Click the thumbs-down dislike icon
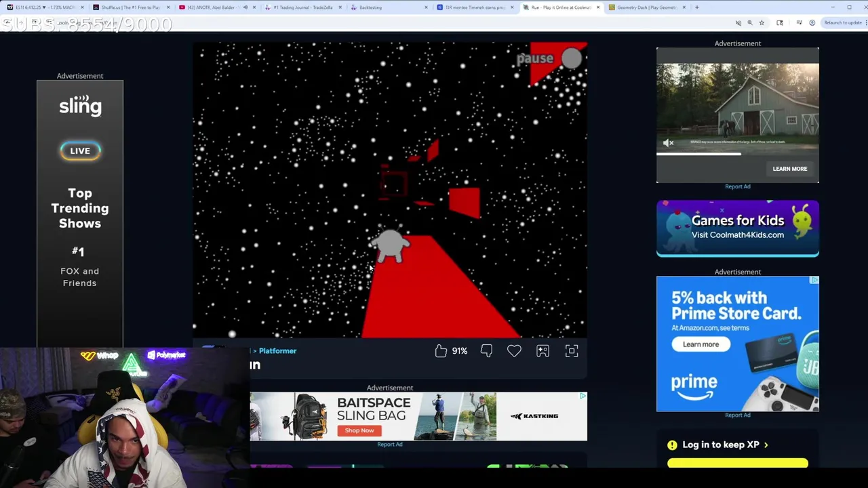Image resolution: width=868 pixels, height=488 pixels. coord(486,350)
